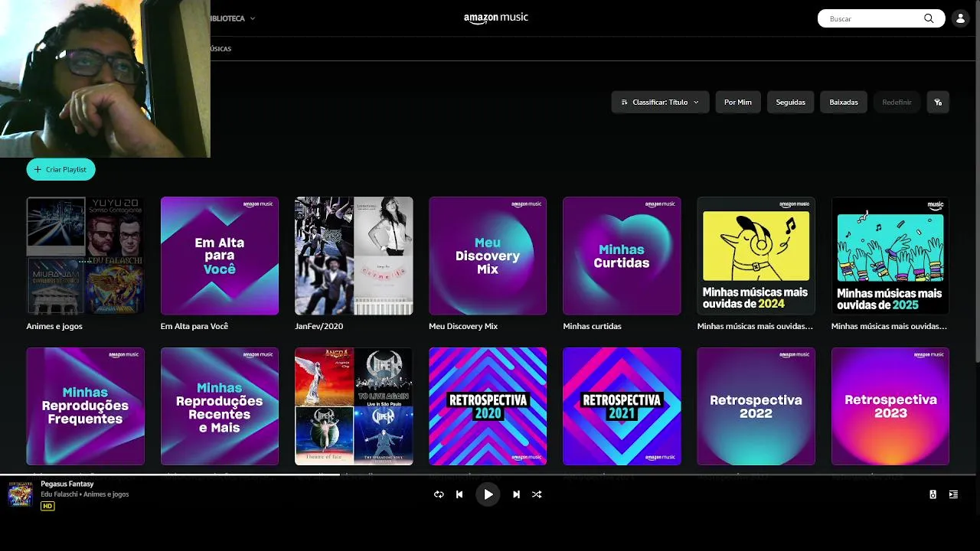This screenshot has height=551, width=980.
Task: Open the Meu Discovery Mix cover
Action: point(488,256)
